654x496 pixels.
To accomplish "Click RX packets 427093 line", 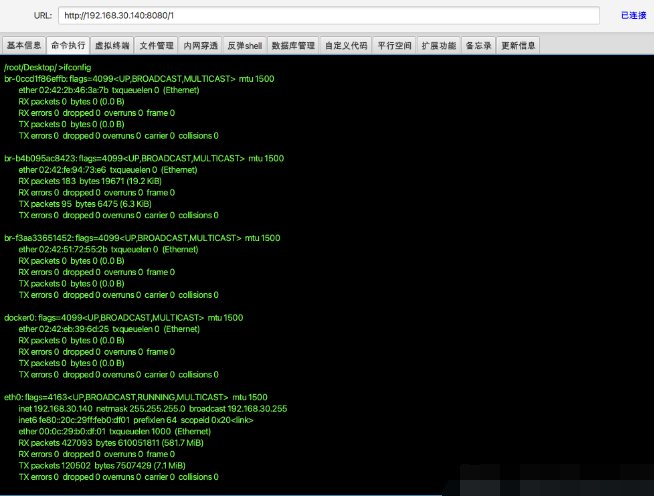I will click(x=111, y=443).
